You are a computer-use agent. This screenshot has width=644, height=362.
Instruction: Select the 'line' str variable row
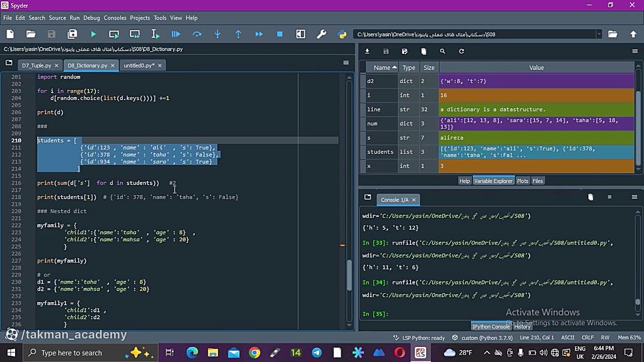point(498,109)
